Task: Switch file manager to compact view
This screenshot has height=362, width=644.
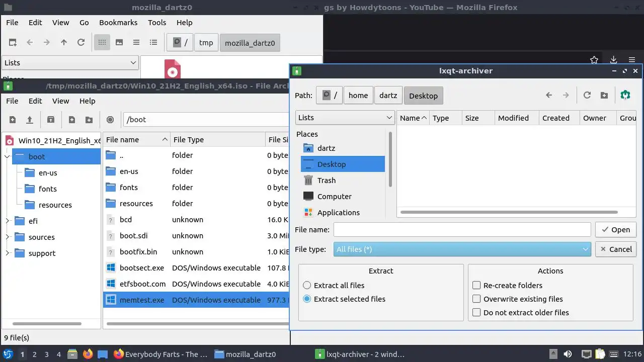Action: pos(136,43)
